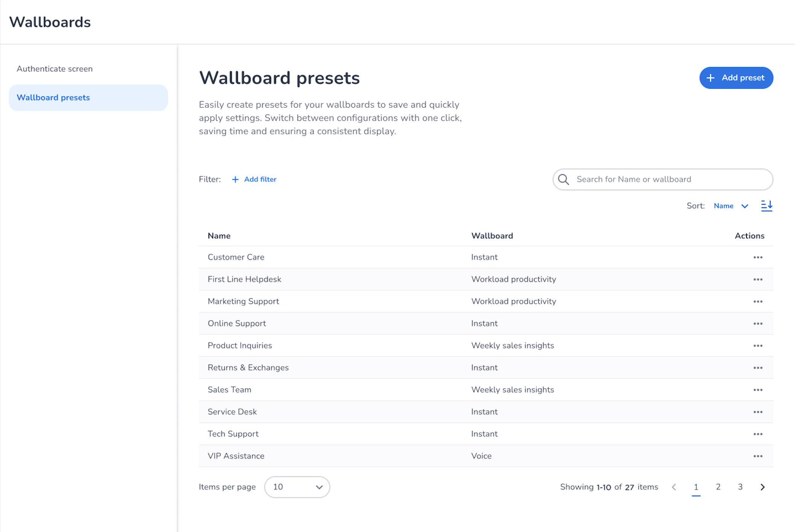Viewport: 795px width, 532px height.
Task: Click the previous page left arrow
Action: pos(674,487)
